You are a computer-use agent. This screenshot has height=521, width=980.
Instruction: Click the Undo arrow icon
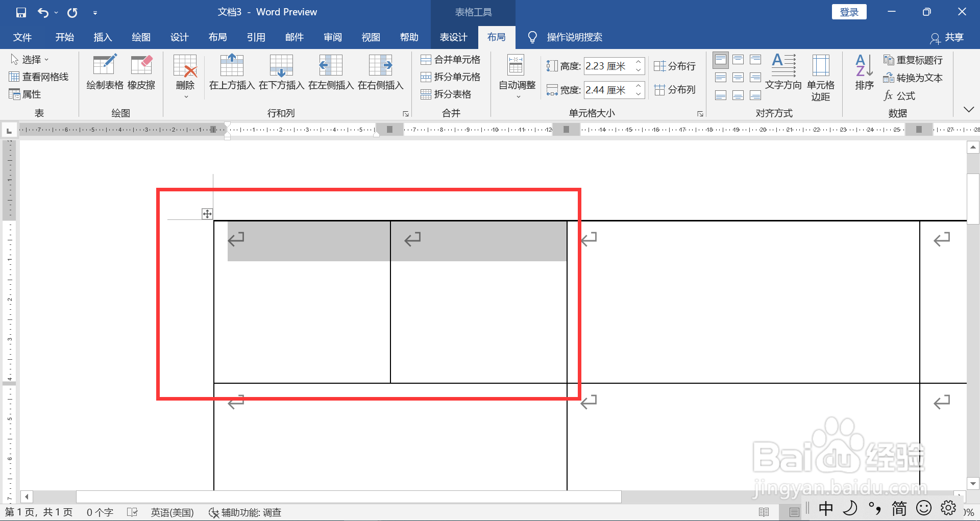pos(43,12)
